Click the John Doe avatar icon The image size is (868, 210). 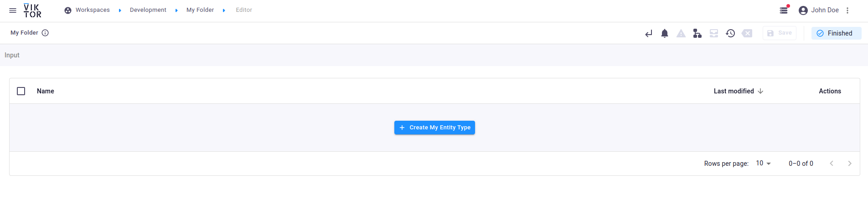click(x=803, y=10)
